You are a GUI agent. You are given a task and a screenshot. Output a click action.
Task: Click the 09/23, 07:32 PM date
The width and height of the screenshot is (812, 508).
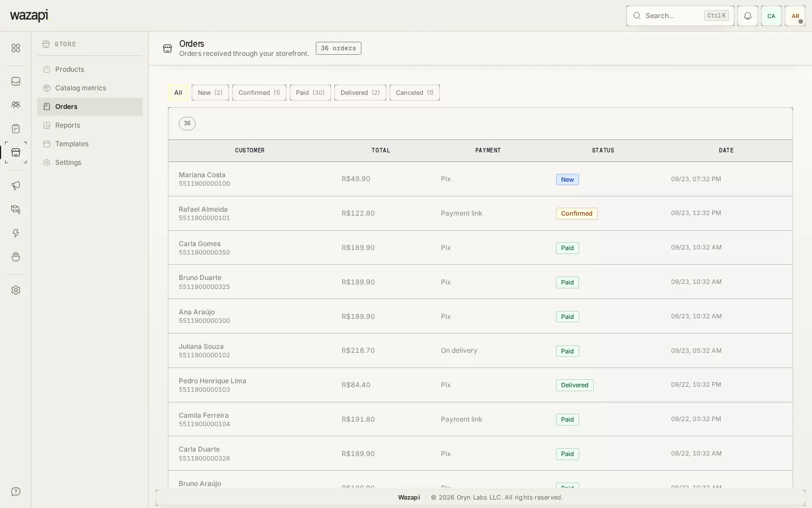(x=696, y=179)
